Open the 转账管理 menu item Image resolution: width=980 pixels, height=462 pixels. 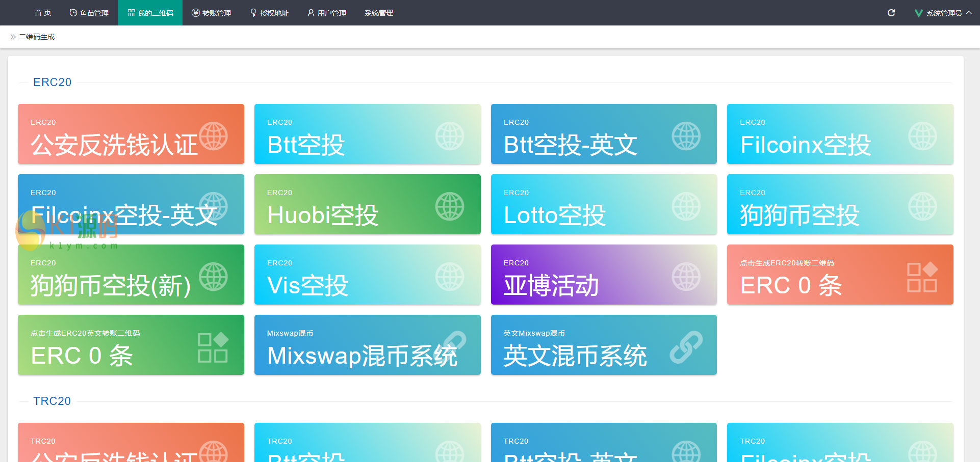pyautogui.click(x=212, y=13)
